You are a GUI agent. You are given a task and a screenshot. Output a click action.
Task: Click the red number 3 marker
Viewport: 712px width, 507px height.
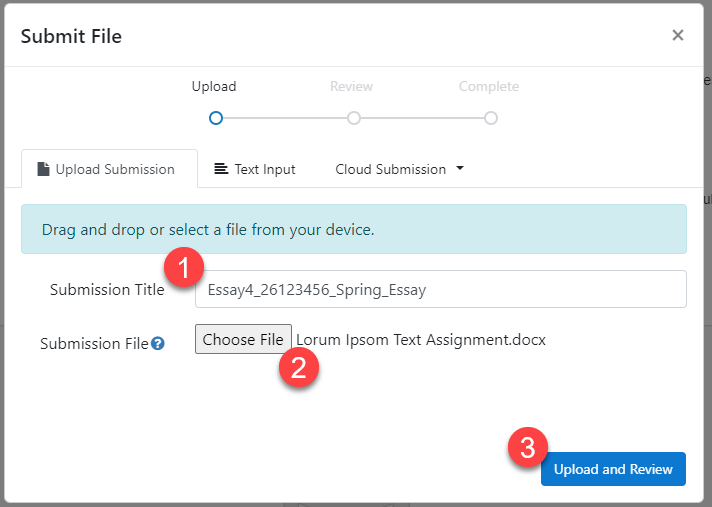click(528, 446)
